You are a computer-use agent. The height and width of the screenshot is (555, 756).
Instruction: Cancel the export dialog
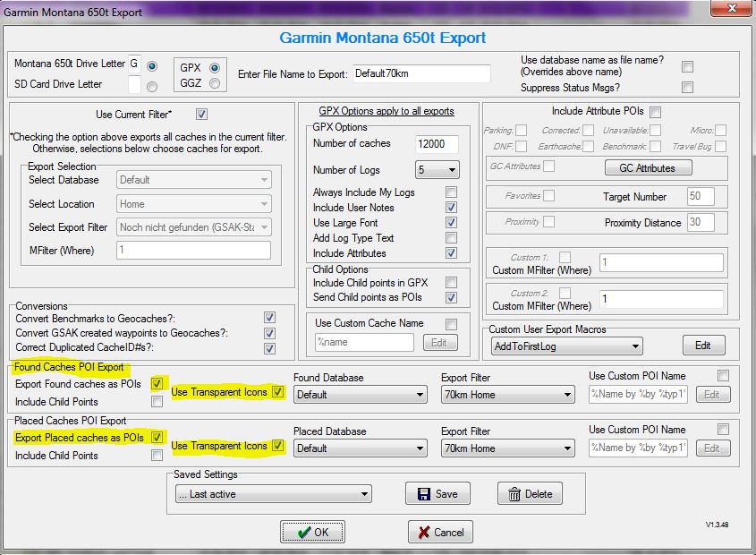[440, 533]
